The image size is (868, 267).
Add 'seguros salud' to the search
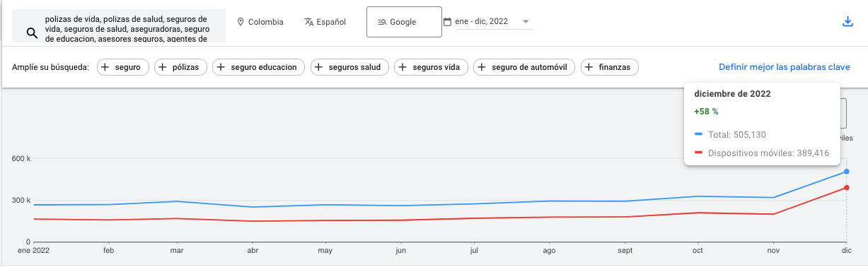point(349,67)
